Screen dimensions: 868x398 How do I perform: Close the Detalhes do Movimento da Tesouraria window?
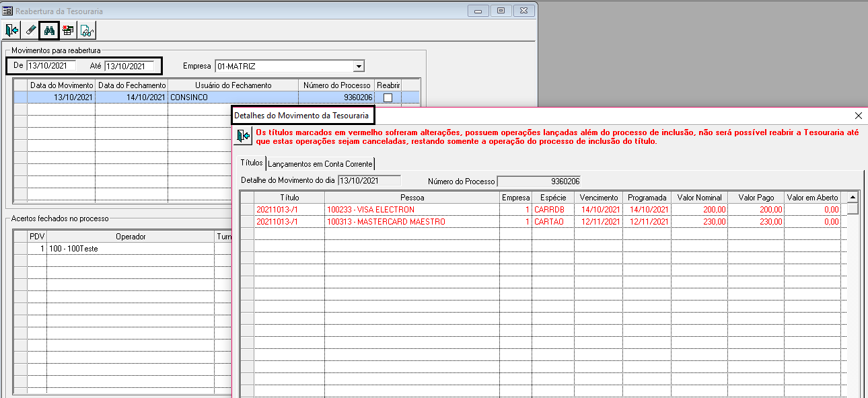(858, 116)
